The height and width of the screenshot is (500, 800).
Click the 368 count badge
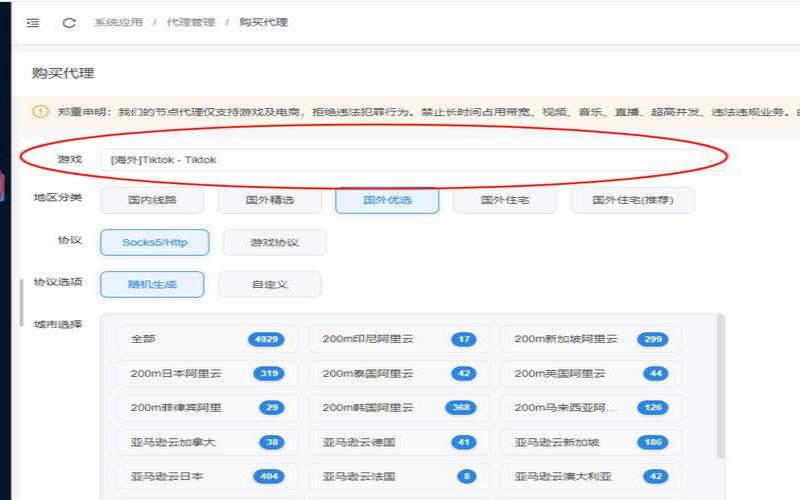[461, 408]
